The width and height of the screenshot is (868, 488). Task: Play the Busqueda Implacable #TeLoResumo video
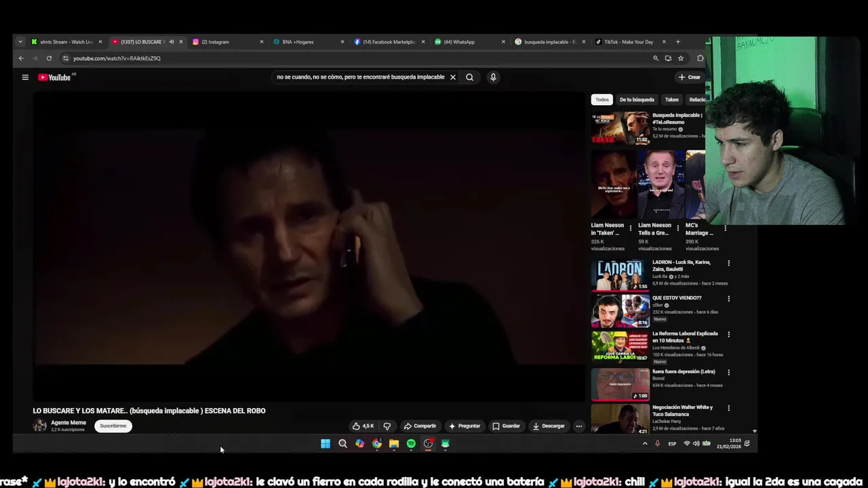click(x=620, y=128)
